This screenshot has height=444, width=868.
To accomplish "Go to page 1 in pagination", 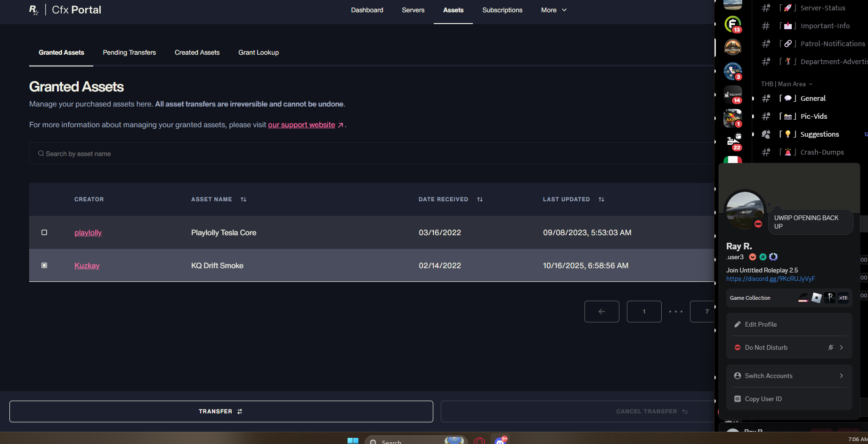I will pyautogui.click(x=644, y=312).
